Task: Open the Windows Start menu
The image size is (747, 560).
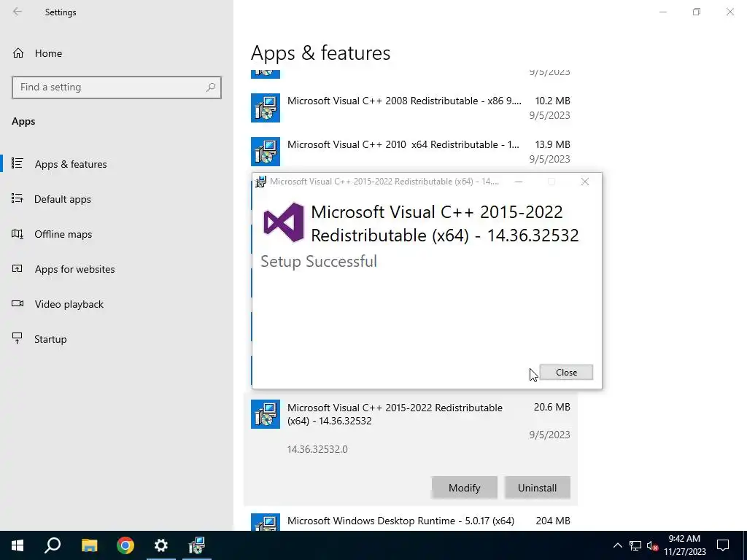Action: click(x=18, y=545)
